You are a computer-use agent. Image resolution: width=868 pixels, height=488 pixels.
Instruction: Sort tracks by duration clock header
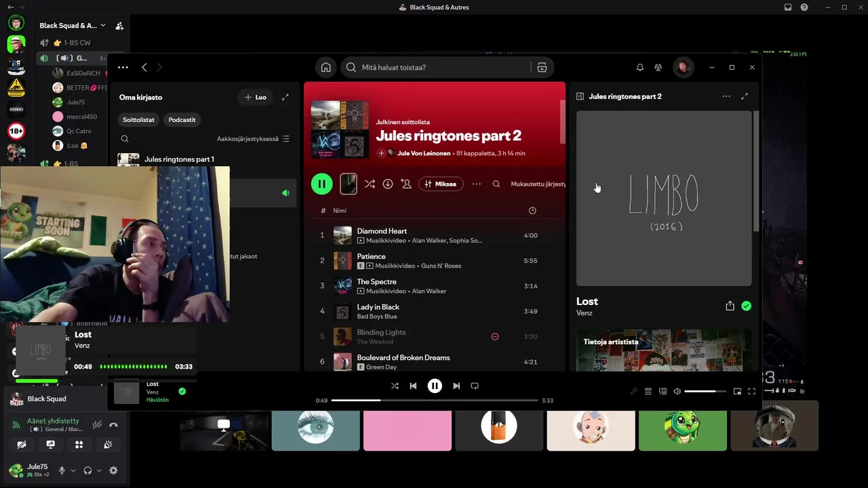(x=532, y=211)
